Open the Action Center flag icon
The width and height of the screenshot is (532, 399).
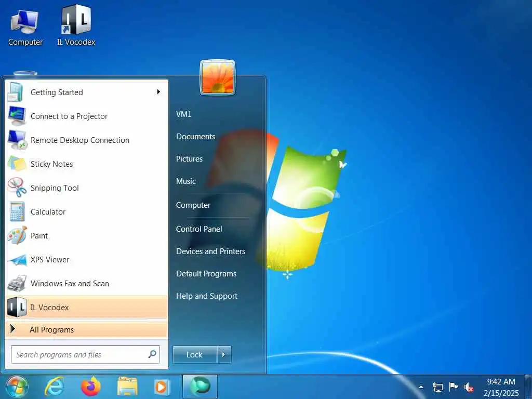453,387
